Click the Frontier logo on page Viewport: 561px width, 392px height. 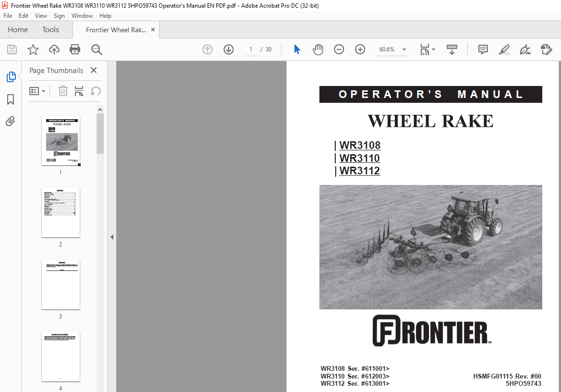point(431,331)
